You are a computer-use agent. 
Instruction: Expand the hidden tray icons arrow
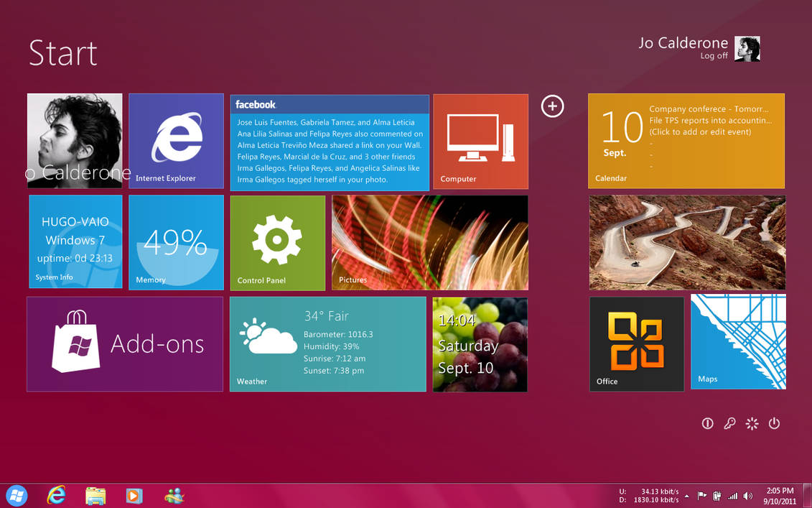click(686, 496)
